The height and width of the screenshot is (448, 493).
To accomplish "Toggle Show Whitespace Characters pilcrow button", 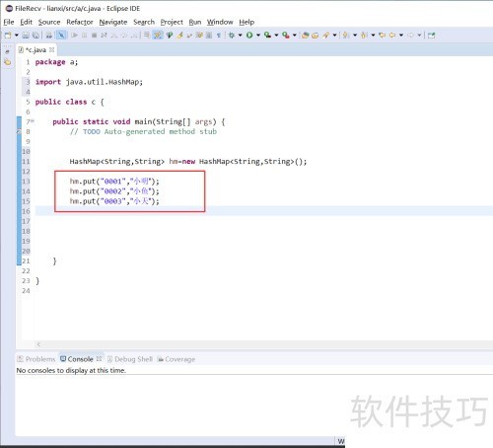I will tap(219, 36).
